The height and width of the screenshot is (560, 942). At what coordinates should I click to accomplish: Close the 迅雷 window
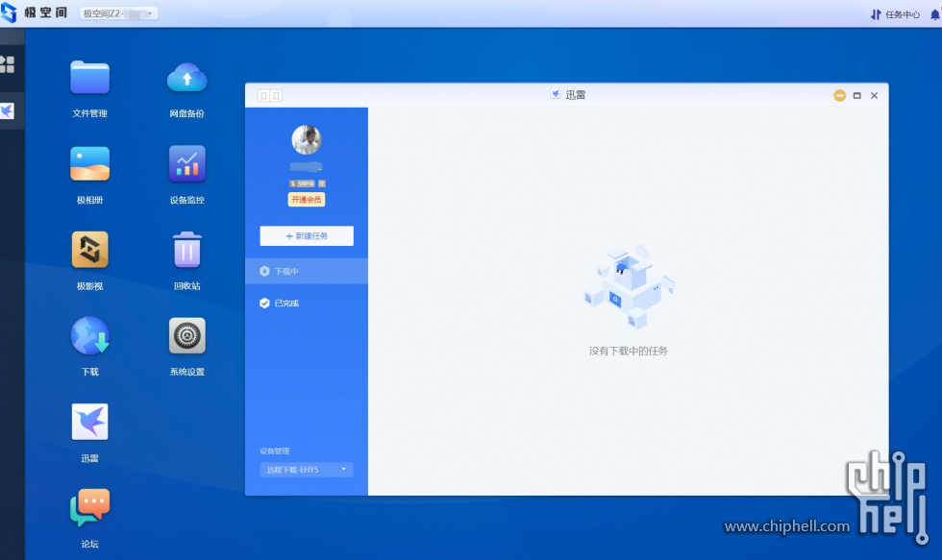[x=874, y=95]
